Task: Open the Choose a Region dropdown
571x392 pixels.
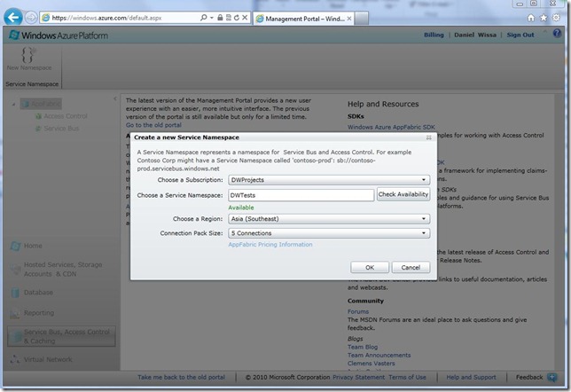Action: (329, 218)
